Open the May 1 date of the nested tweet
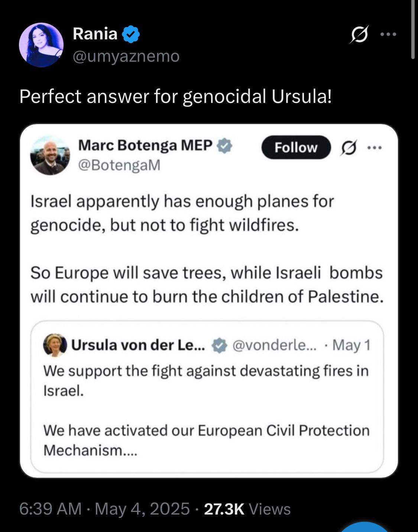 coord(351,345)
